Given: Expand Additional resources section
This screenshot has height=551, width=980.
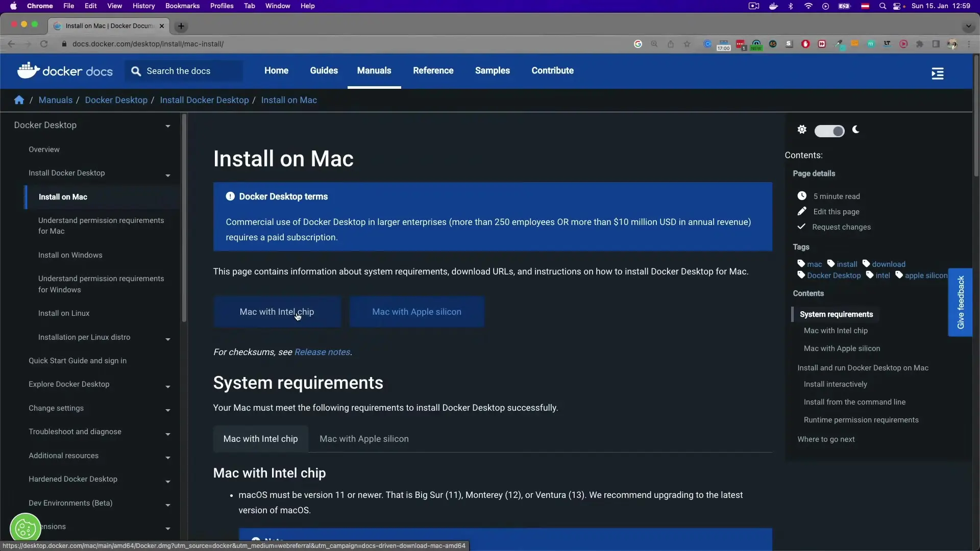Looking at the screenshot, I should (167, 458).
